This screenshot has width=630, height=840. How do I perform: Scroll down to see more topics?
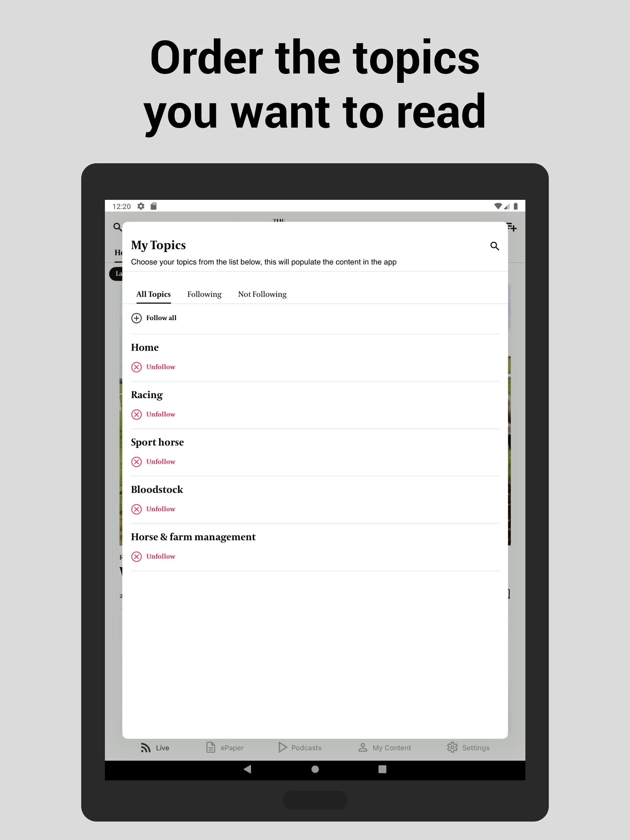(315, 628)
